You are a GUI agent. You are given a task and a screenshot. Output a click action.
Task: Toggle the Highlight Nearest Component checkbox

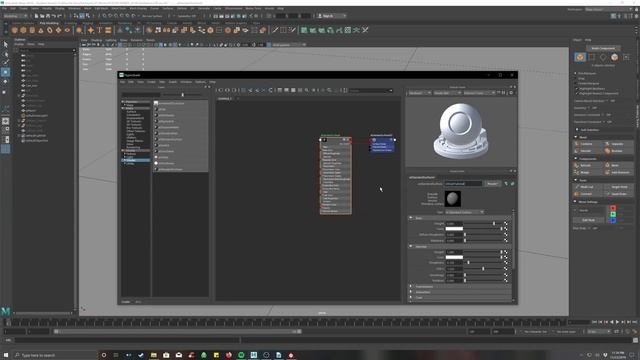pos(577,93)
